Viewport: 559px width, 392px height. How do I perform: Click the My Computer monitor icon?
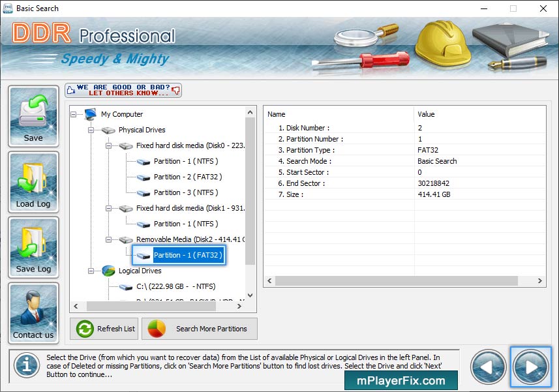pos(91,114)
